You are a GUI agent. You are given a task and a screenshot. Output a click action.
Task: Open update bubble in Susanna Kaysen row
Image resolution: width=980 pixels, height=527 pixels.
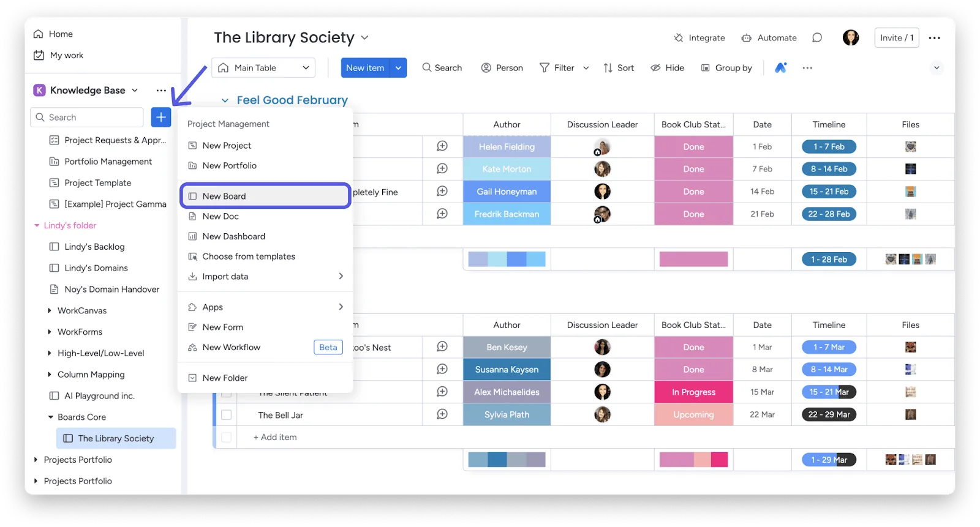click(442, 370)
